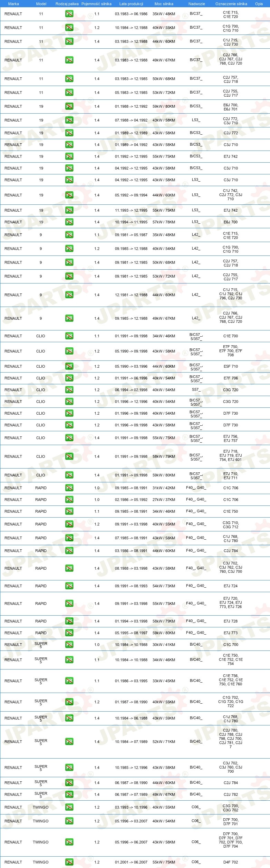Click the fuel icon in the Clio S57_ body row
The width and height of the screenshot is (270, 868).
coord(69,390)
